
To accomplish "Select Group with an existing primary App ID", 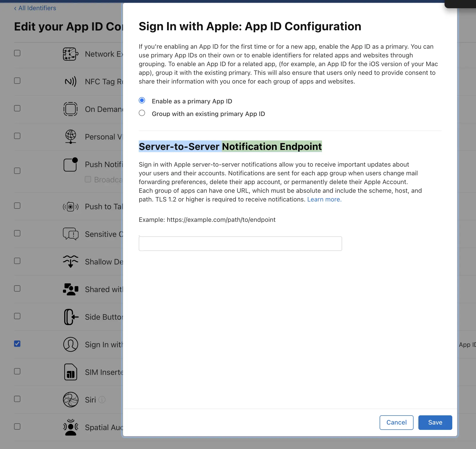I will point(142,113).
